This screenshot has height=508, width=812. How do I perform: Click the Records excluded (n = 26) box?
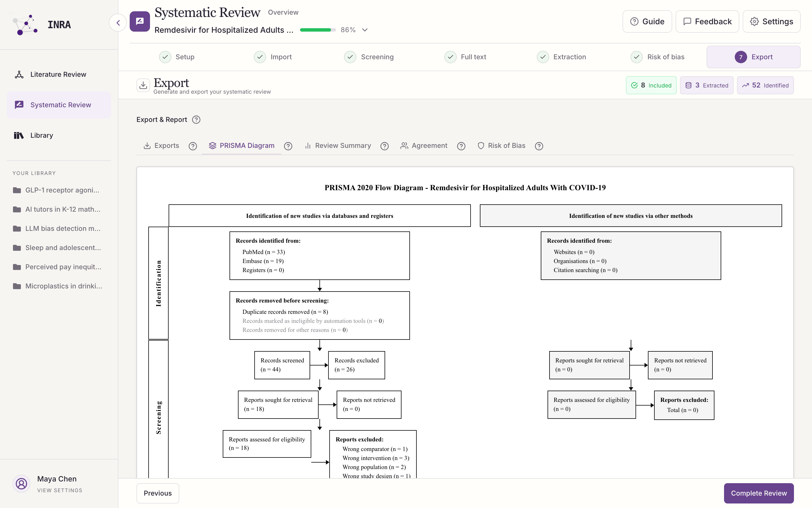click(356, 365)
